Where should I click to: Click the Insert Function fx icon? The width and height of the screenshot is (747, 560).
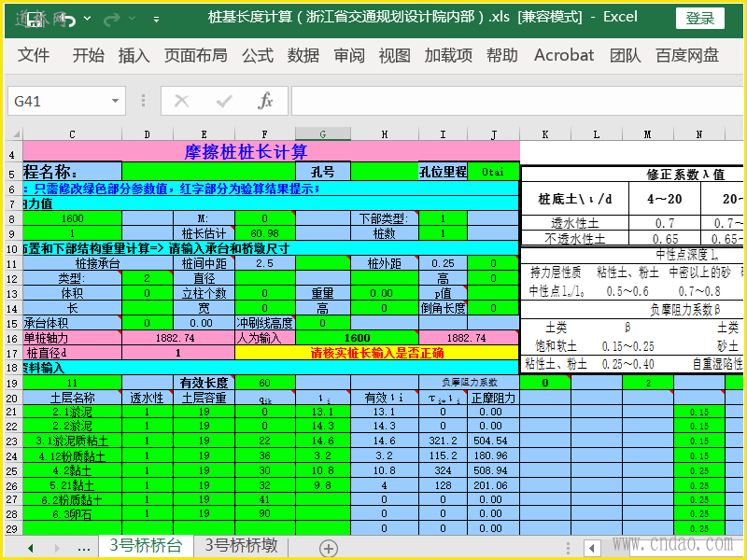point(265,101)
